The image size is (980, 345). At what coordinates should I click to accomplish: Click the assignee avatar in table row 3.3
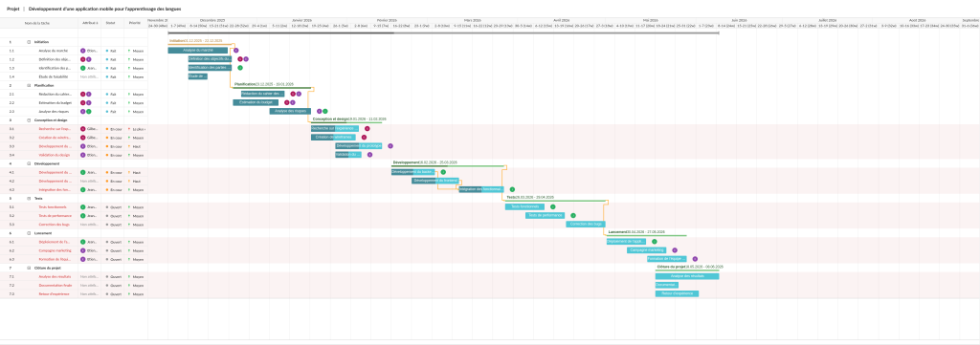83,146
